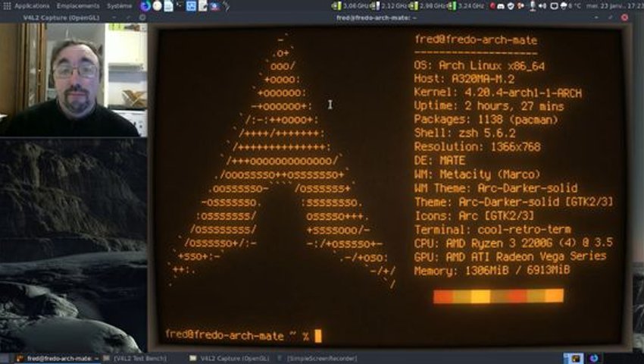Click the red round tray icon
644x364 pixels.
click(492, 6)
